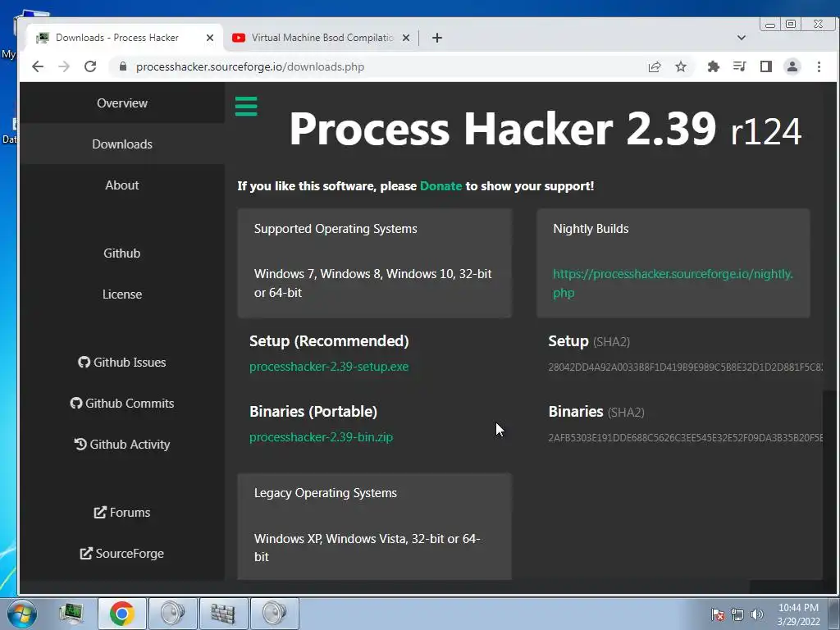Click the Chrome taskbar icon
Viewport: 840px width, 630px height.
click(122, 614)
